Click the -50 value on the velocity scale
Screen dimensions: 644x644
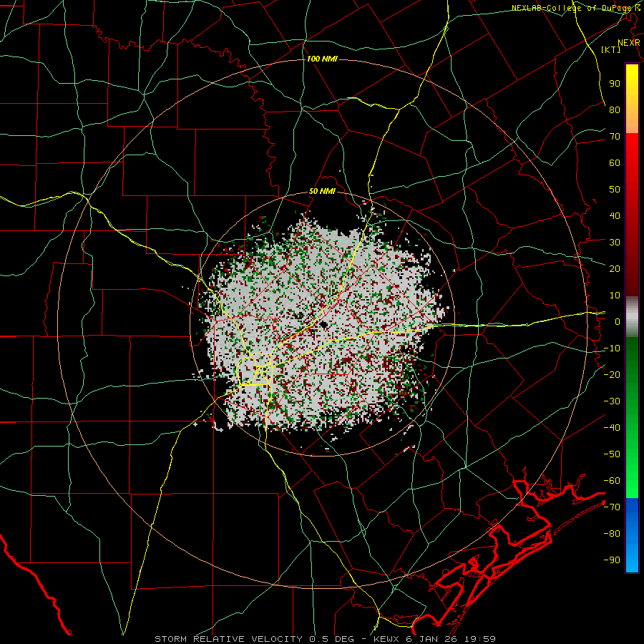612,454
